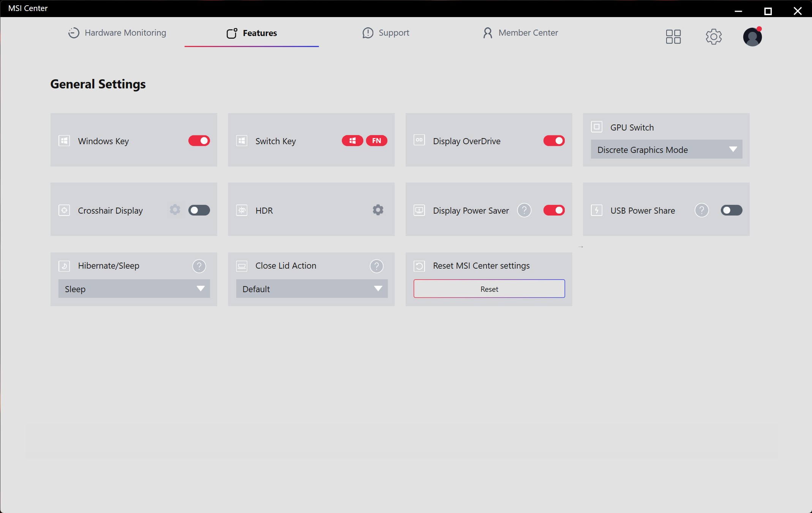
Task: Select the Windows logo Switch Key option
Action: point(352,141)
